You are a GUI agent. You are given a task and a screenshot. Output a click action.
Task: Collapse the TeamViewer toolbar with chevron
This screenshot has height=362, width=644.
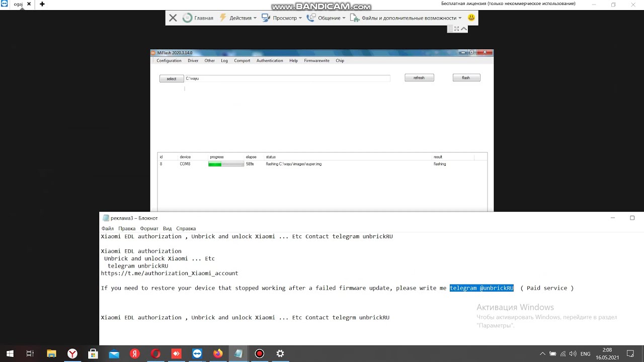coord(464,29)
